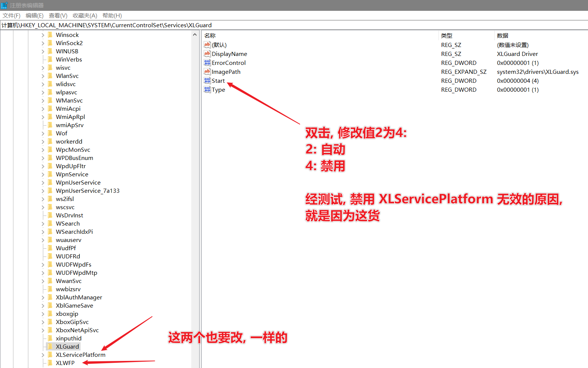The height and width of the screenshot is (368, 588).
Task: Open the 编辑(E) edit menu
Action: (34, 15)
